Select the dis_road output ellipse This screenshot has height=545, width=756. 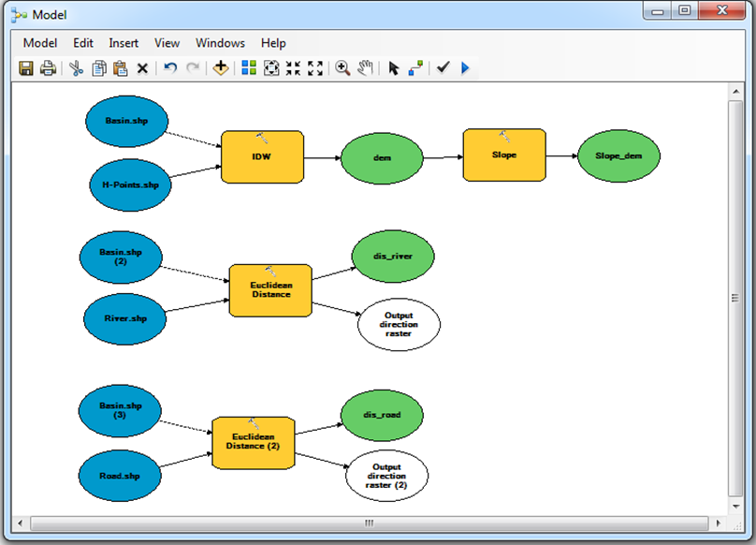click(382, 415)
